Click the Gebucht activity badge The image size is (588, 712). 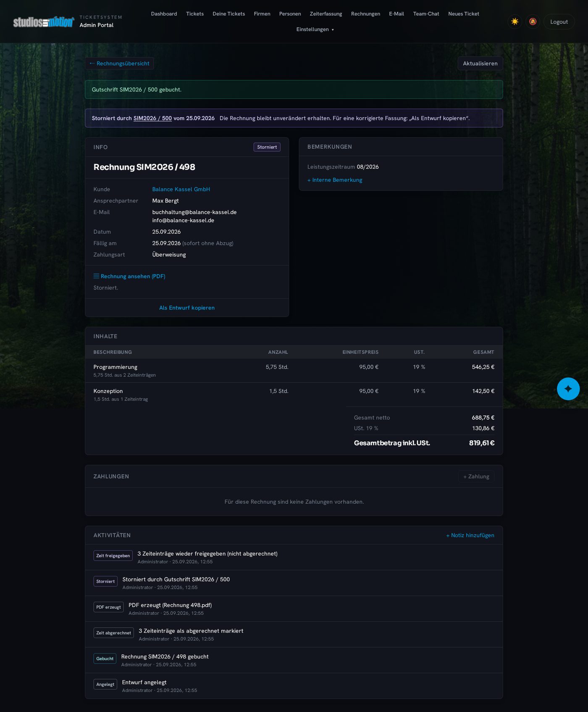[105, 659]
